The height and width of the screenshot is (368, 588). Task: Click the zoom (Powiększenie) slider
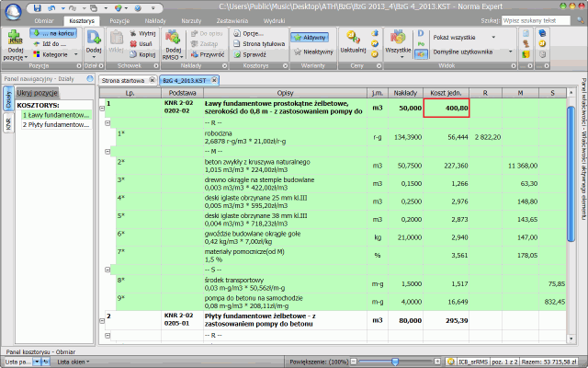pyautogui.click(x=395, y=362)
